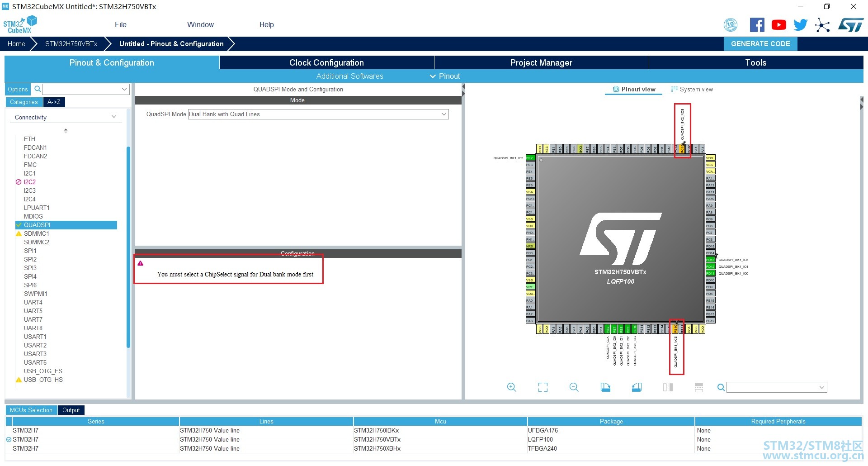Click the warning icon beside USB_OTG_HS

click(19, 380)
